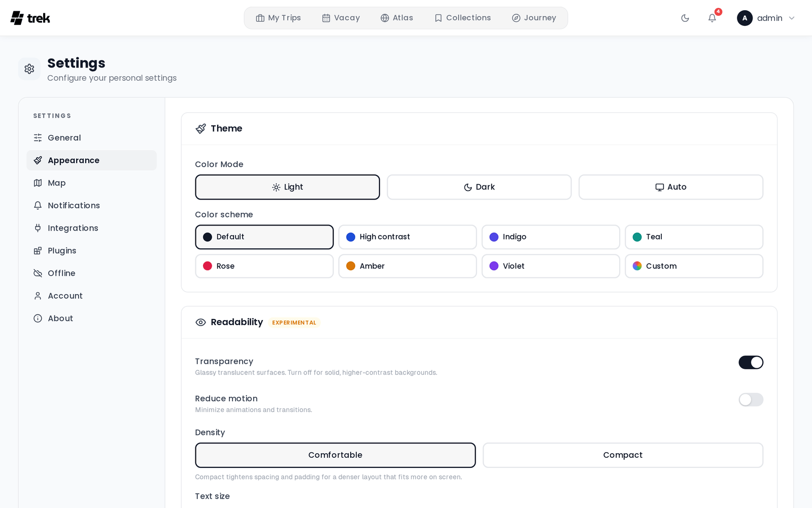Viewport: 812px width, 508px height.
Task: Click the About info icon
Action: point(38,319)
